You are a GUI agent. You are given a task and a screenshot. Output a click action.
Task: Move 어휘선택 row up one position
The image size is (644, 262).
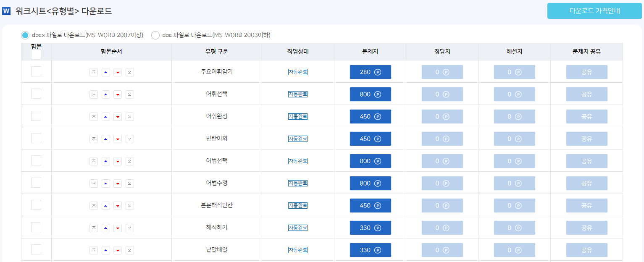point(106,94)
